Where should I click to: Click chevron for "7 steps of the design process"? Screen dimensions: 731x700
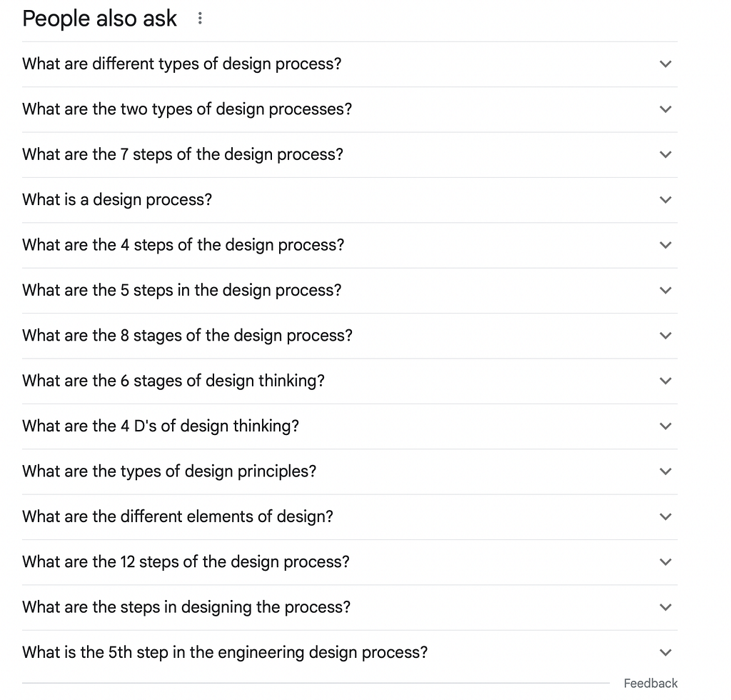click(x=665, y=154)
